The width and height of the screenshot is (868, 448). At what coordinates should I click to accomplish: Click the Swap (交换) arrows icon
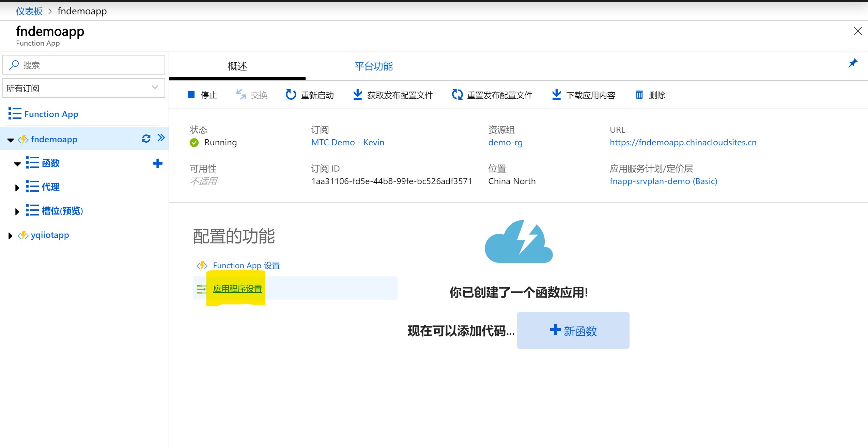pos(241,94)
